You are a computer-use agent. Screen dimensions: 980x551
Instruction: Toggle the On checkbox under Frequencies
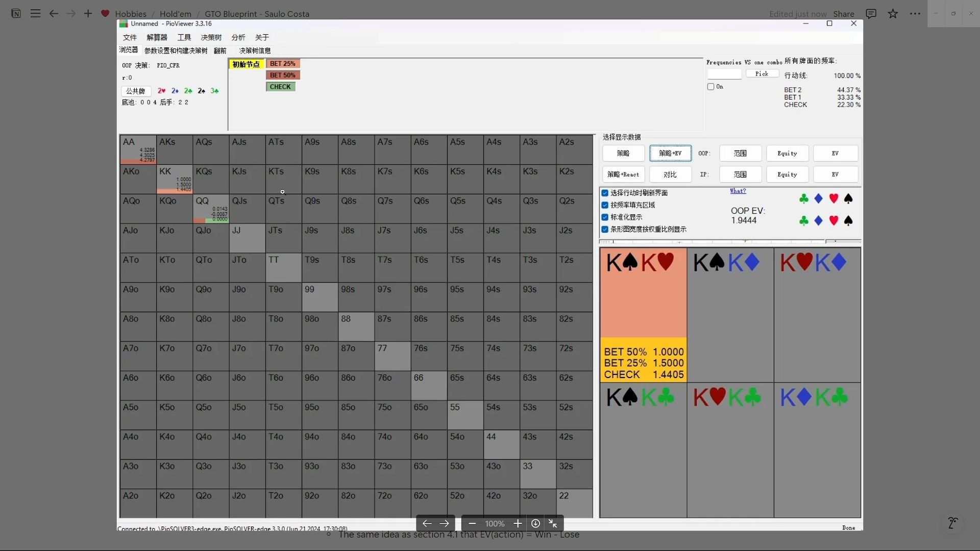(710, 87)
